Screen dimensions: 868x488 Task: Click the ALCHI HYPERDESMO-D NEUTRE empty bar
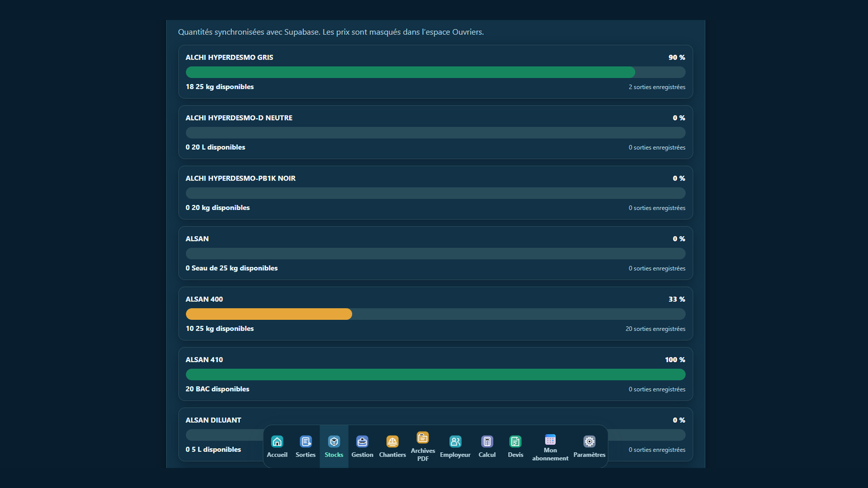[x=436, y=133]
